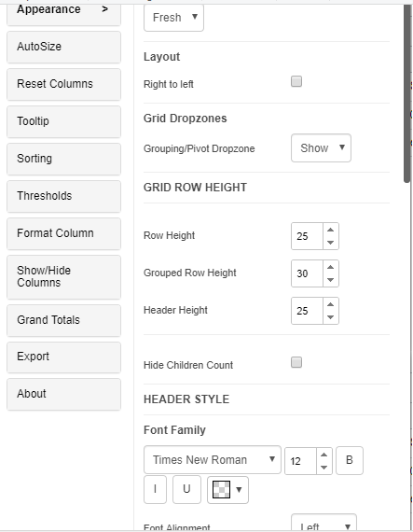Toggle Bold for header font
Screen dimensions: 413x532
click(350, 460)
